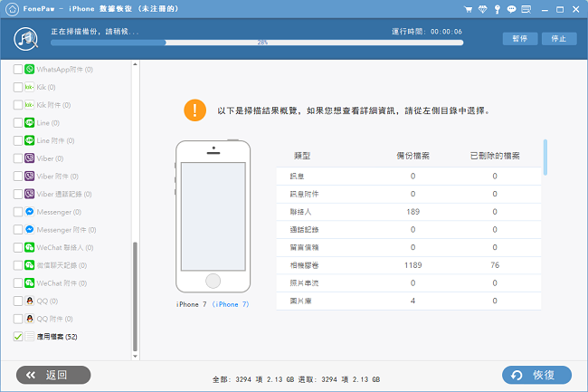Click the 相機膠卷 row label
This screenshot has width=588, height=392.
pos(304,265)
